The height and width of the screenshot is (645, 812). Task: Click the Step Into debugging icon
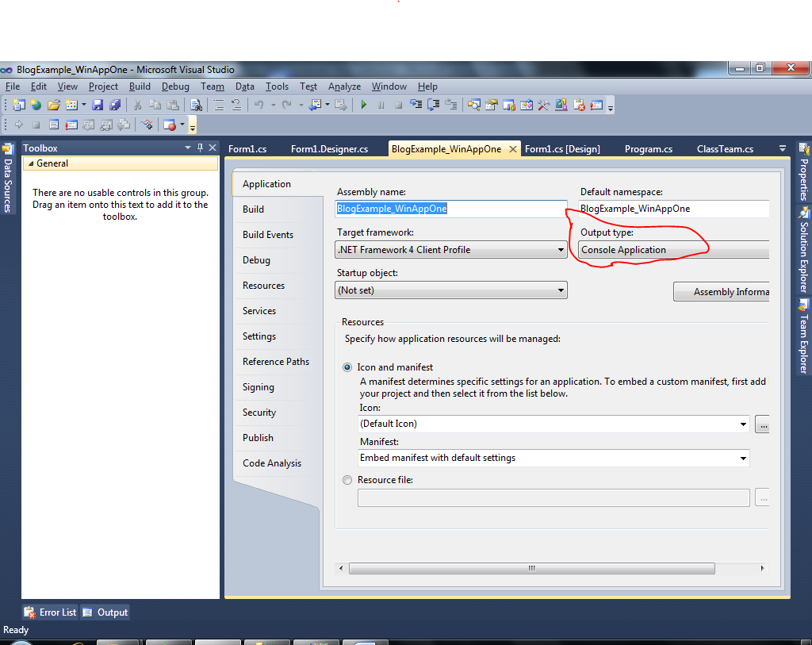coord(416,104)
